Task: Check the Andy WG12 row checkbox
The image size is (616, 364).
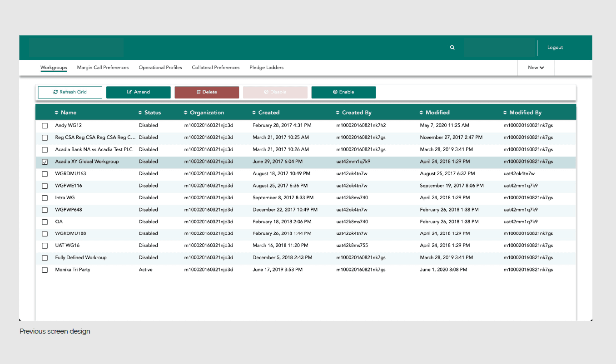Action: [45, 126]
